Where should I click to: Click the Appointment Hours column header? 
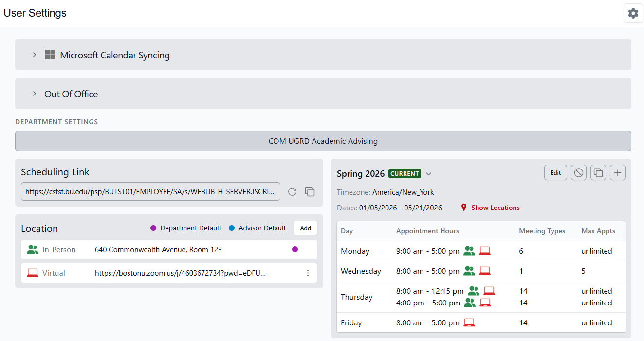pyautogui.click(x=427, y=231)
